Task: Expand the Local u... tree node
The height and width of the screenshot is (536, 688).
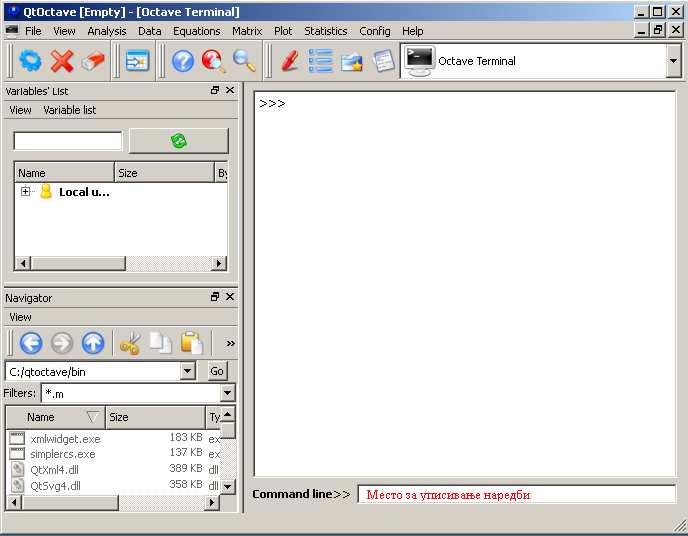Action: pos(25,191)
